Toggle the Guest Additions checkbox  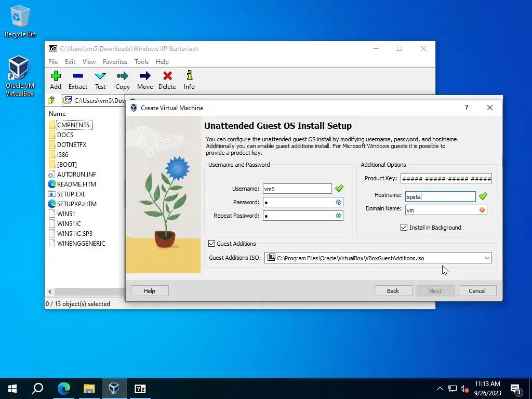tap(212, 243)
